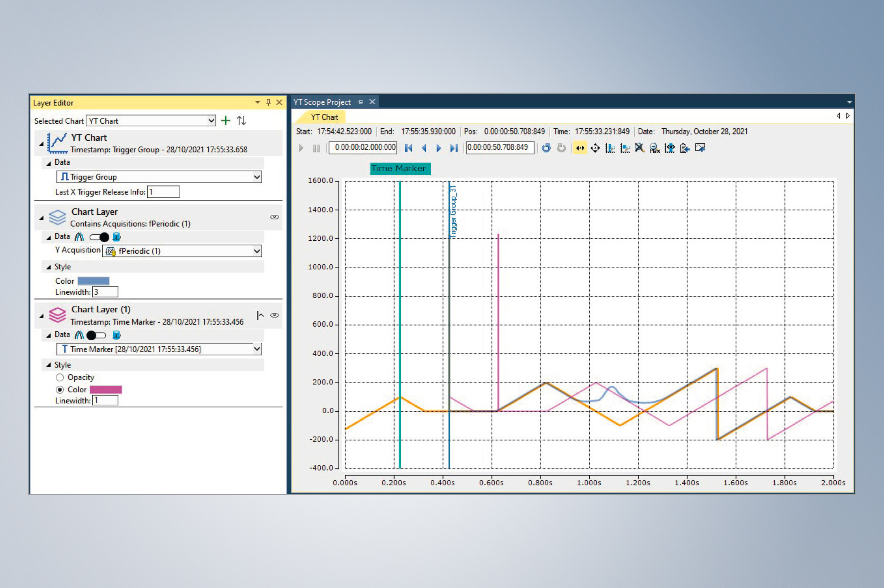Jump to the start of the recording

[x=408, y=148]
